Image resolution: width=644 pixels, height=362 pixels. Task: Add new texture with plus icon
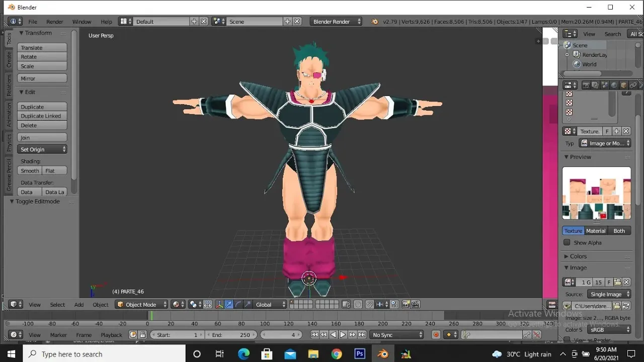(617, 131)
